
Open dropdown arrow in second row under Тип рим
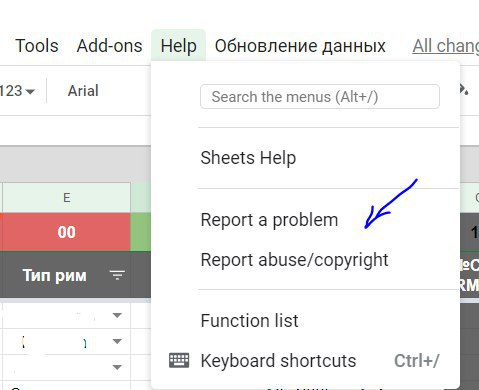tap(117, 341)
